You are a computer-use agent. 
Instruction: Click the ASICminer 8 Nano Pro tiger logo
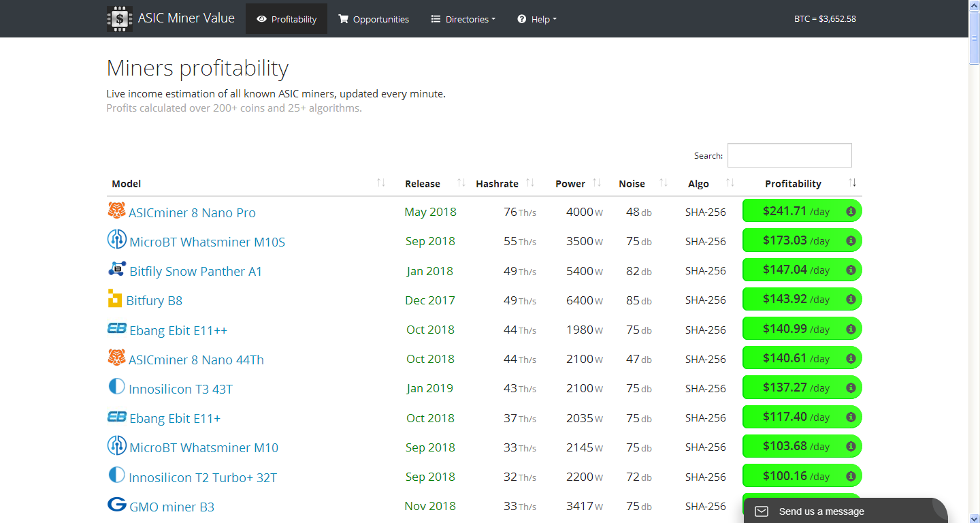(x=116, y=210)
